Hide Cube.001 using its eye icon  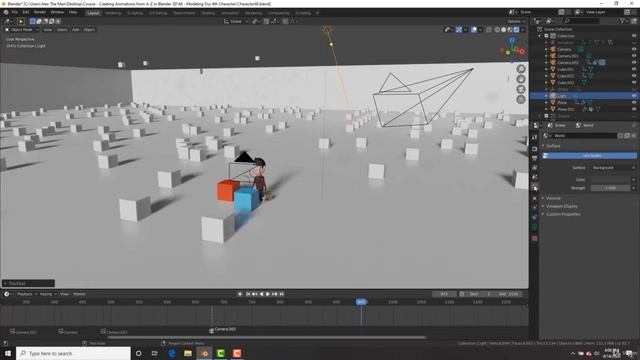pos(634,69)
